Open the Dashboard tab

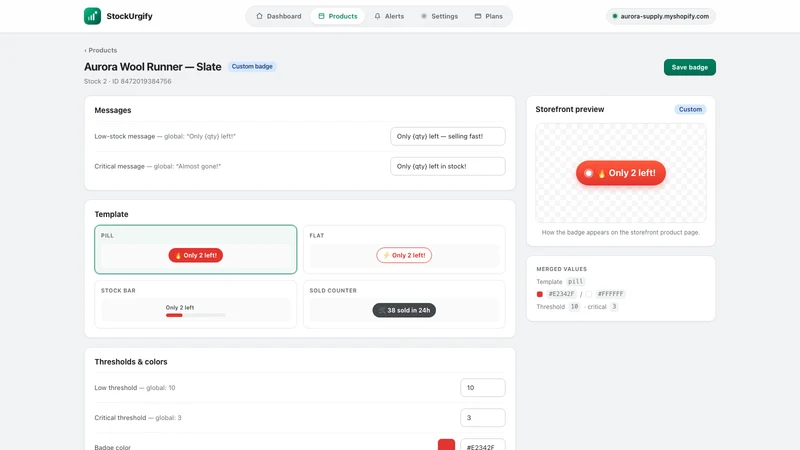[x=279, y=16]
